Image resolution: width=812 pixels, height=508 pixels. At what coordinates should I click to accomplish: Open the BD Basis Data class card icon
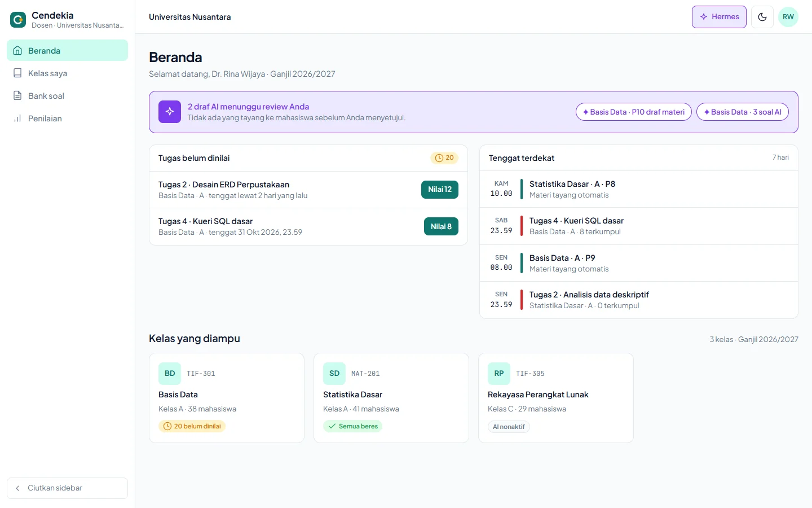tap(170, 374)
